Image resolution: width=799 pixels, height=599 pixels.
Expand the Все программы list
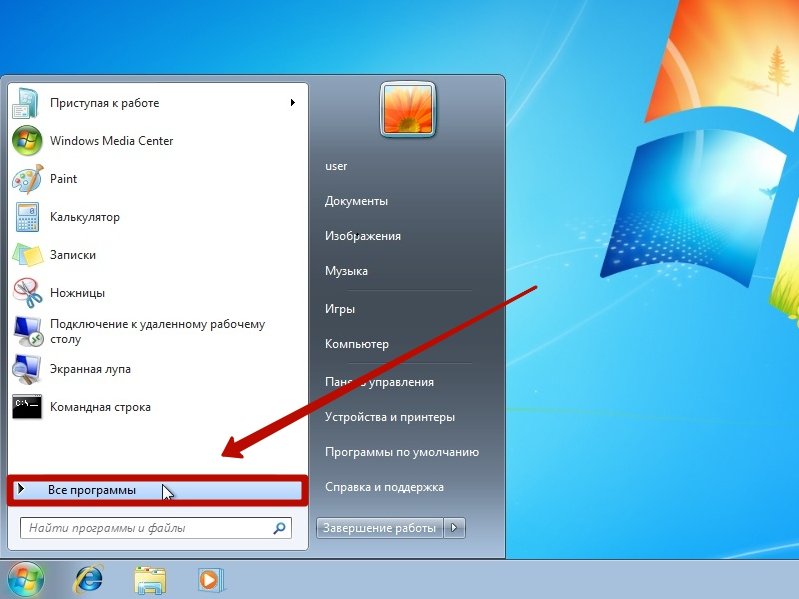click(157, 491)
